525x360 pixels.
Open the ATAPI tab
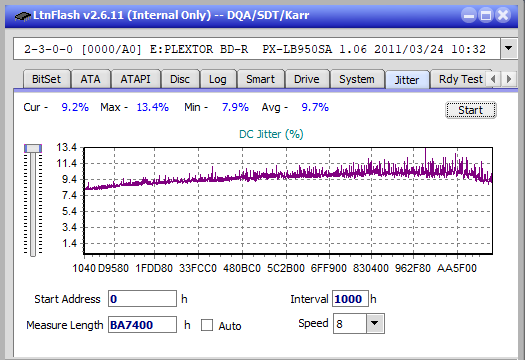pyautogui.click(x=135, y=79)
